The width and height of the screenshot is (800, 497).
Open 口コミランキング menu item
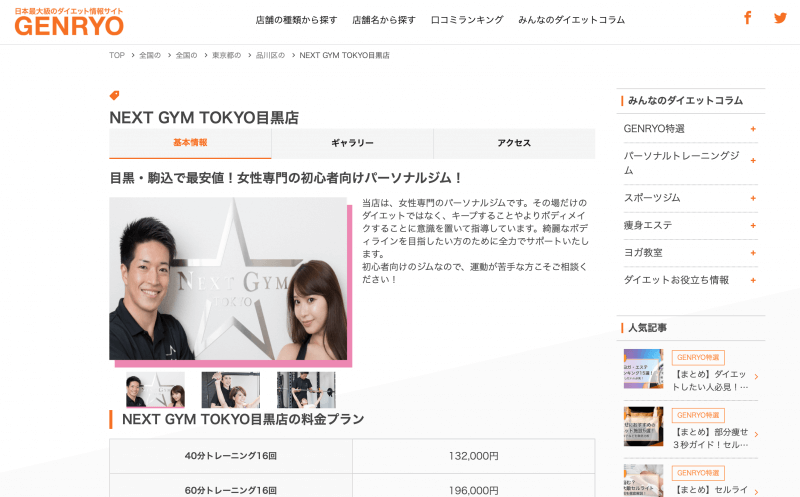point(467,20)
